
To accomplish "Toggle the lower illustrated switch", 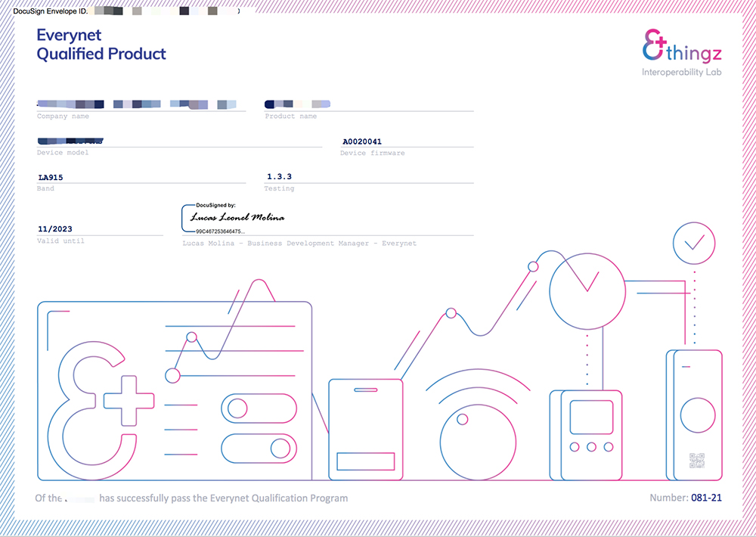I will pyautogui.click(x=259, y=449).
